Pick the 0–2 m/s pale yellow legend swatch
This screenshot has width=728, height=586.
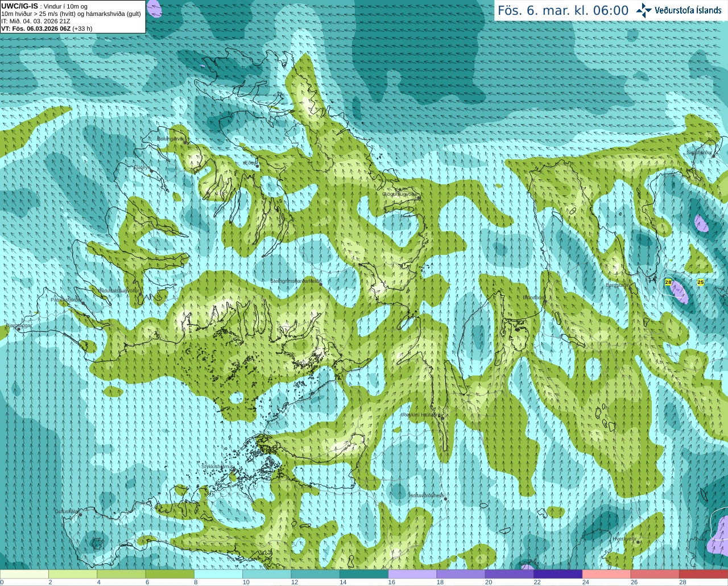[x=24, y=574]
